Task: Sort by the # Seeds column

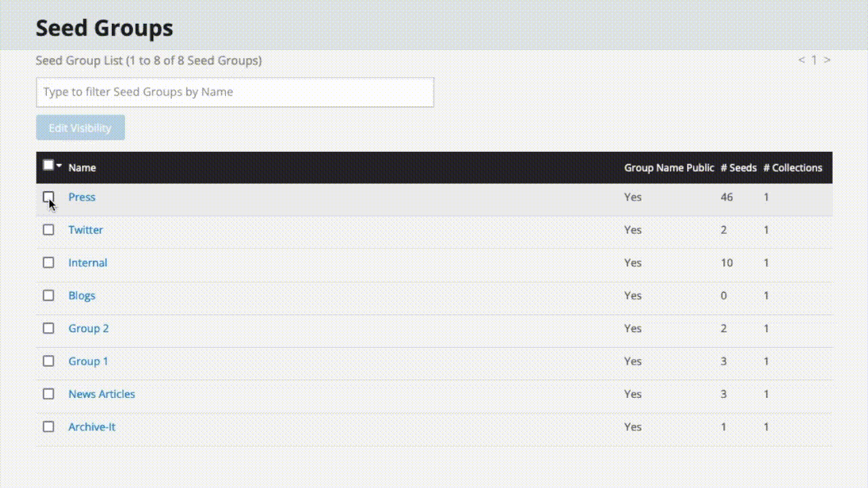Action: (738, 168)
